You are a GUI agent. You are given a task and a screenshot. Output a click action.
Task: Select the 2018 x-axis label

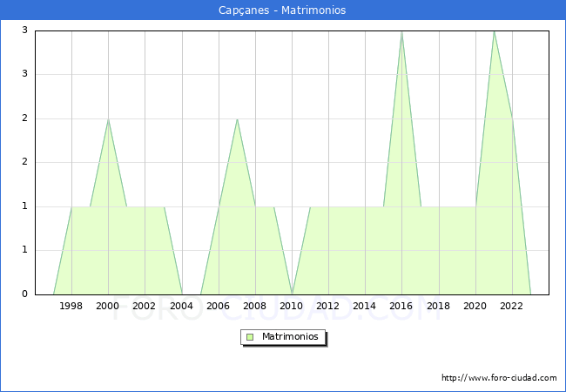pyautogui.click(x=438, y=306)
